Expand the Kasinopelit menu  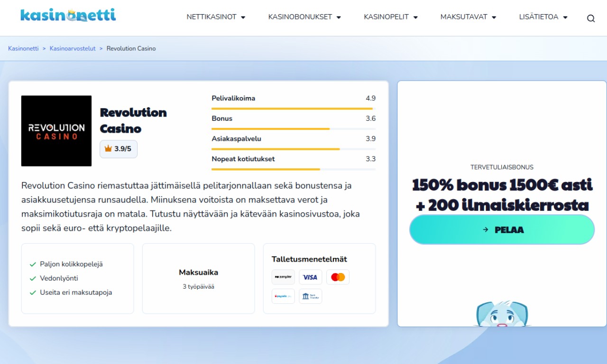(391, 17)
